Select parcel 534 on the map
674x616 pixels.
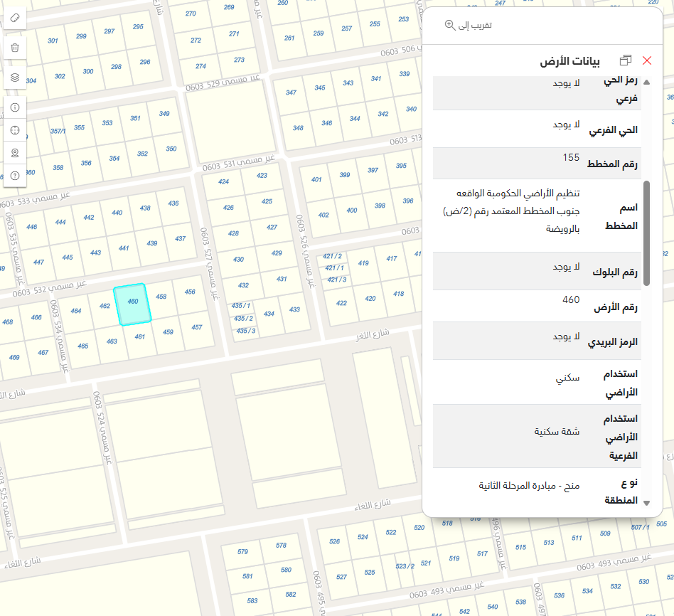[x=587, y=591]
